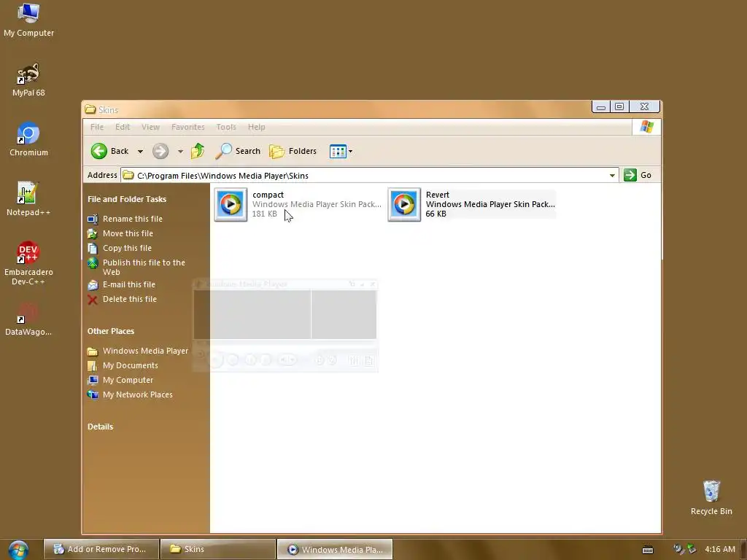747x560 pixels.
Task: Click the e-mail envelope icon
Action: click(x=93, y=285)
